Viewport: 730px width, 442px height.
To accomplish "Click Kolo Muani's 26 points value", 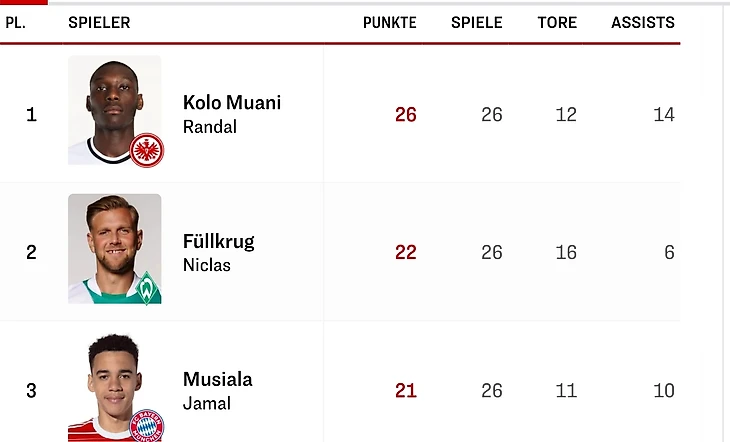I will 405,115.
